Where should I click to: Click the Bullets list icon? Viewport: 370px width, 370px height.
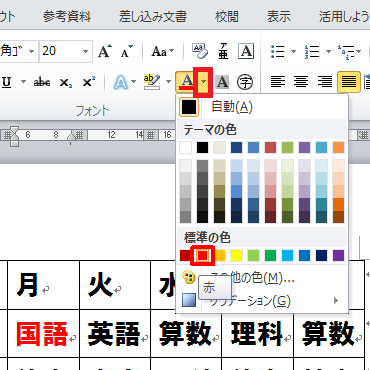tap(278, 51)
